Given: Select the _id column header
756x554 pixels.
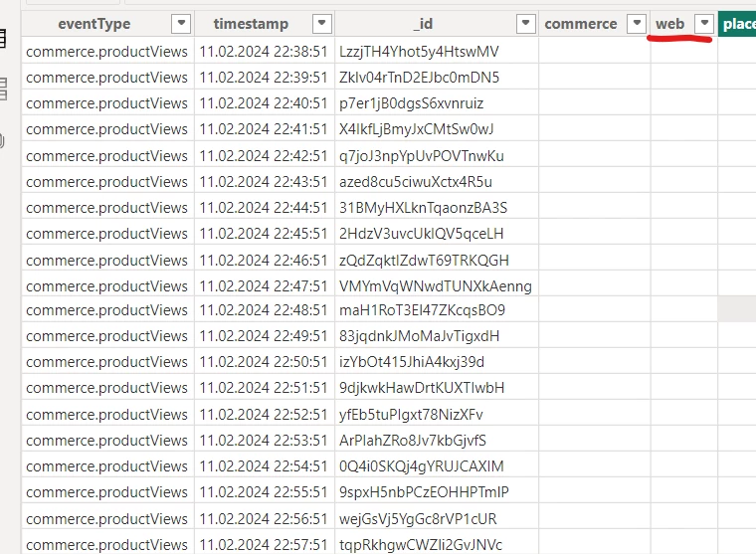Looking at the screenshot, I should [x=423, y=24].
